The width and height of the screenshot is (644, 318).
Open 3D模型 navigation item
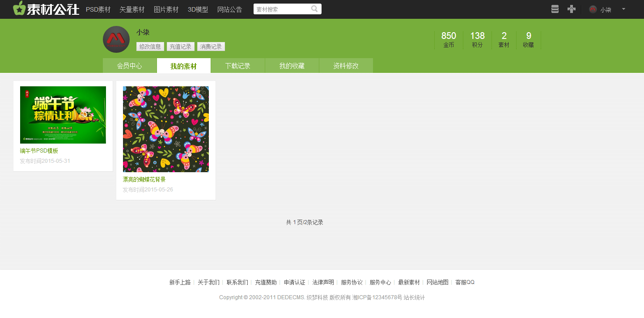pyautogui.click(x=198, y=9)
